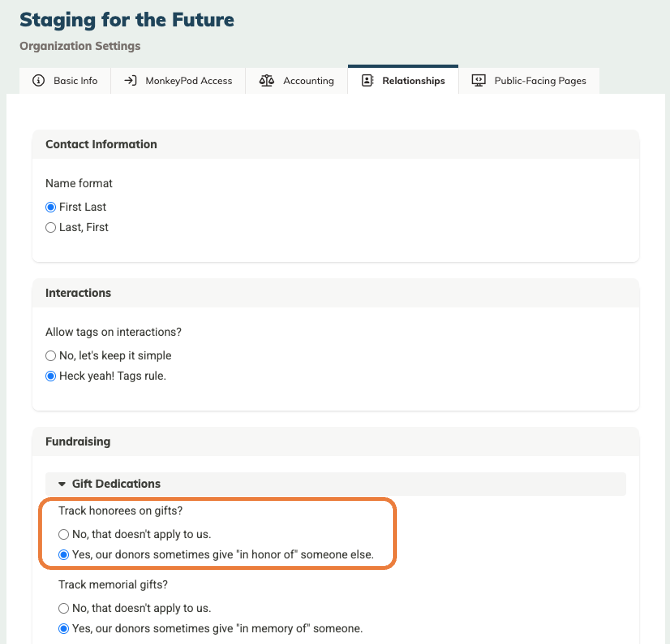
Task: Select Heck yeah! Tags rule option
Action: (51, 376)
